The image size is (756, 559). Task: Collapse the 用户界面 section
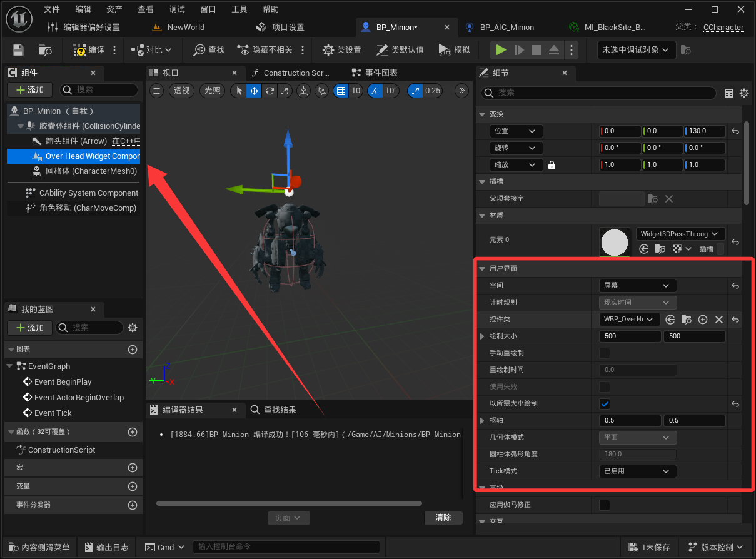click(482, 268)
